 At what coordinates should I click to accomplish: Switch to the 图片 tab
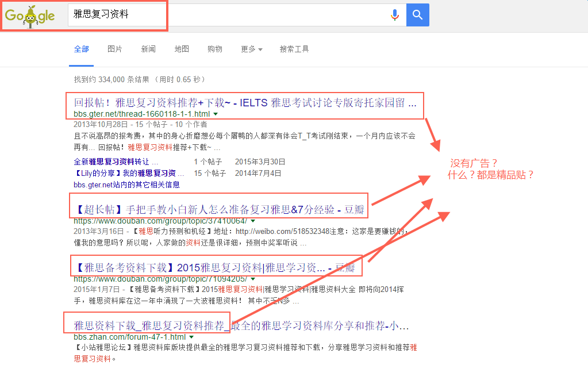click(x=115, y=49)
